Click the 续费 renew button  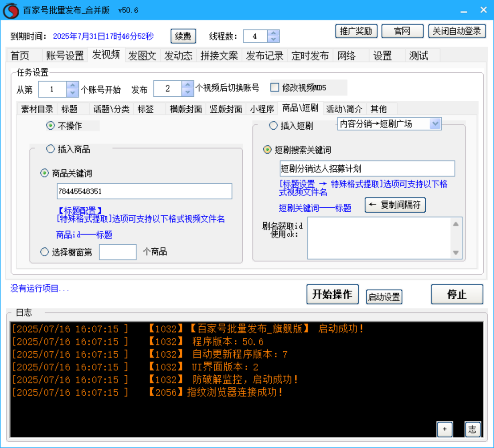[183, 36]
